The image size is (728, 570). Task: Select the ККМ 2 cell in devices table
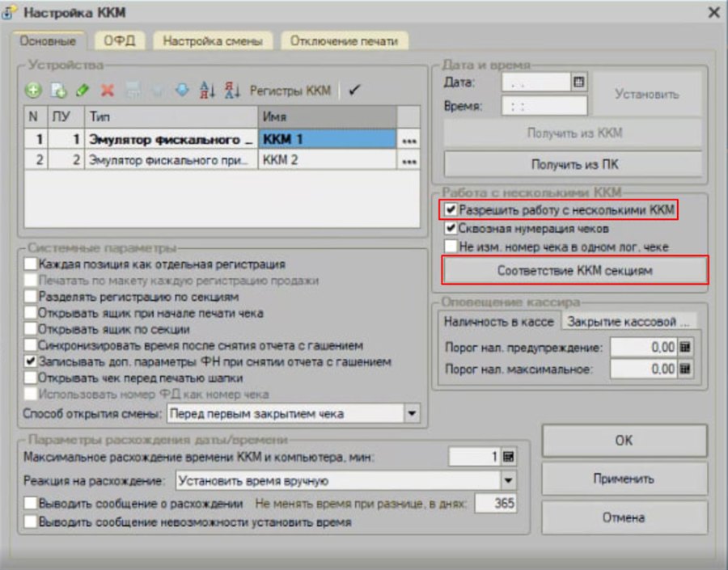click(327, 160)
